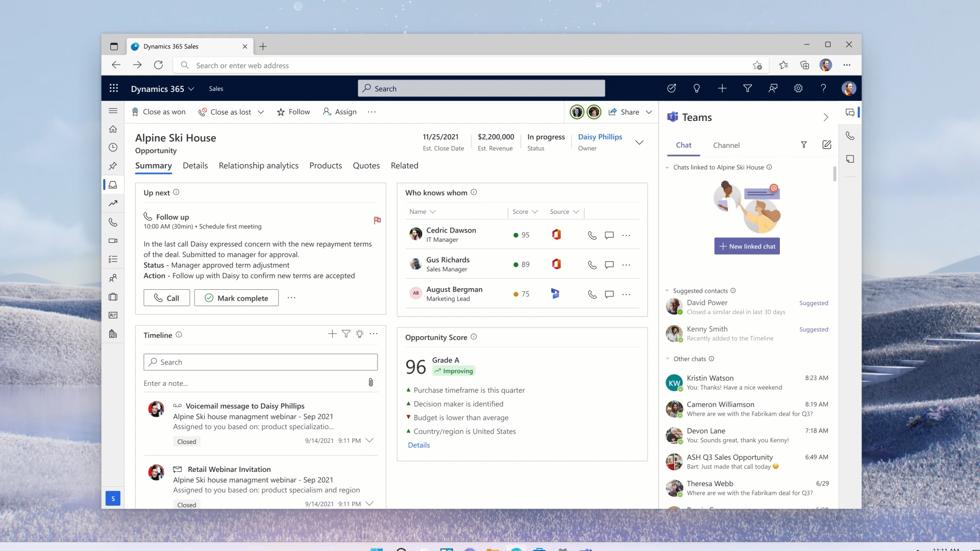Open the app launcher waffle icon
The height and width of the screenshot is (551, 980).
coord(114,88)
